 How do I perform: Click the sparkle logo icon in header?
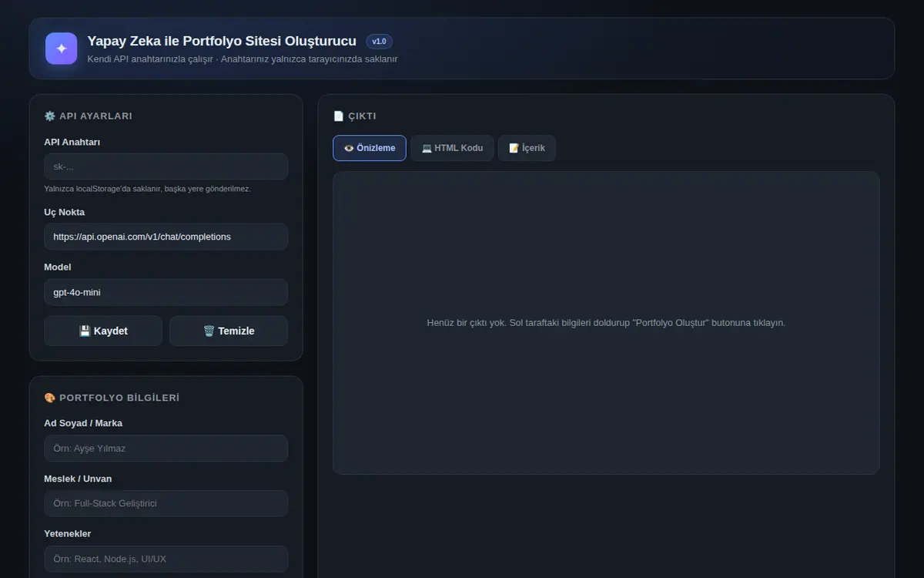[62, 49]
